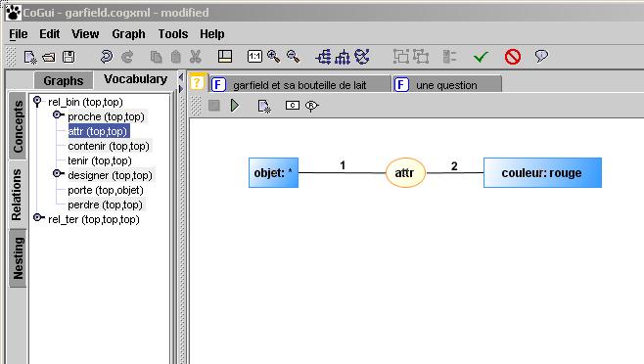This screenshot has width=644, height=364.
Task: Click the Undo arrow icon
Action: coord(107,57)
